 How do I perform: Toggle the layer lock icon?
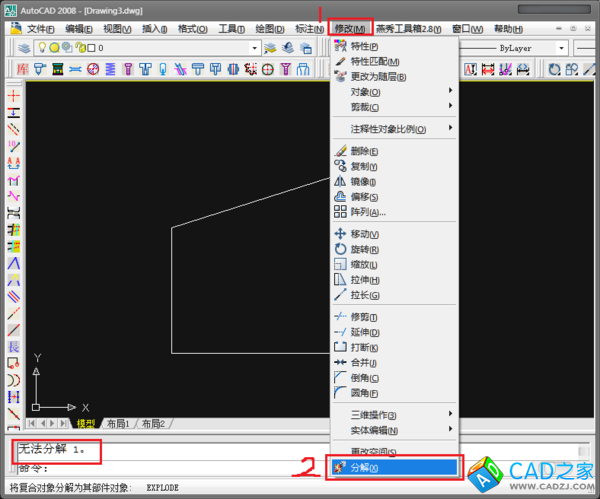pos(78,48)
